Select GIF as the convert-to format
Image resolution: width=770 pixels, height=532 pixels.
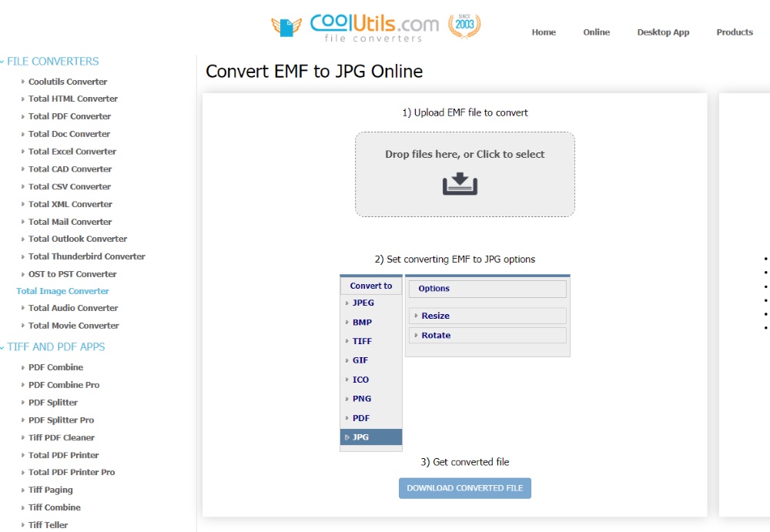tap(360, 360)
